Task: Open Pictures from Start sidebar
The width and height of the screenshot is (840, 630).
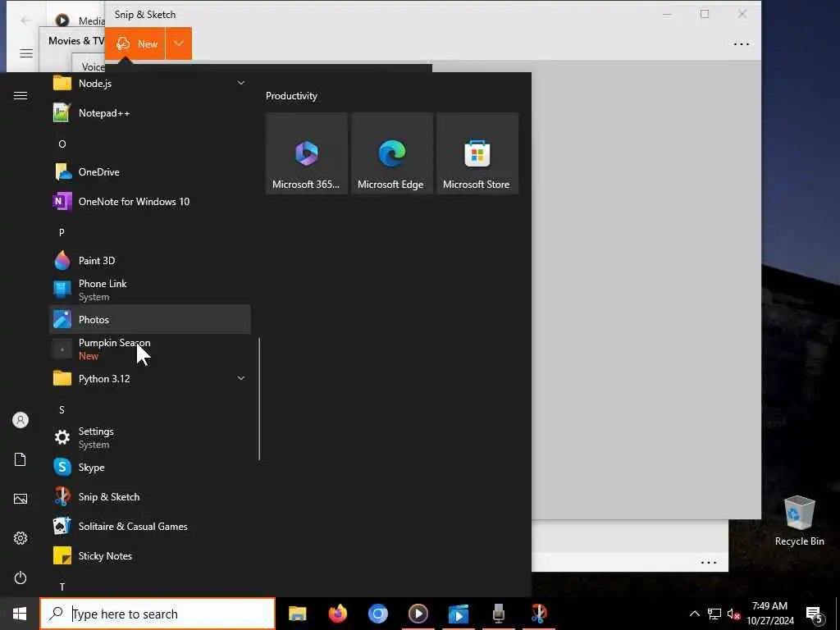Action: [21, 499]
